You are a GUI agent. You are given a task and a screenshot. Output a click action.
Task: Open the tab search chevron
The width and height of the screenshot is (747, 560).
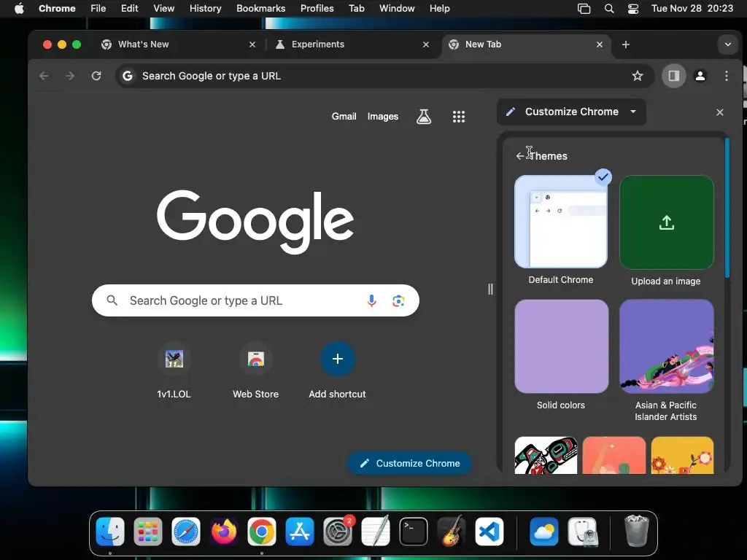tap(728, 44)
